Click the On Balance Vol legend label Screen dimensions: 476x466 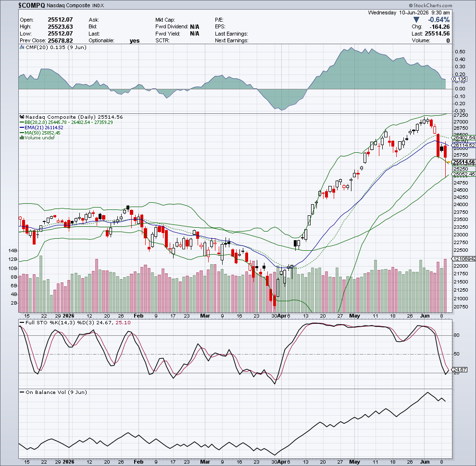point(53,392)
